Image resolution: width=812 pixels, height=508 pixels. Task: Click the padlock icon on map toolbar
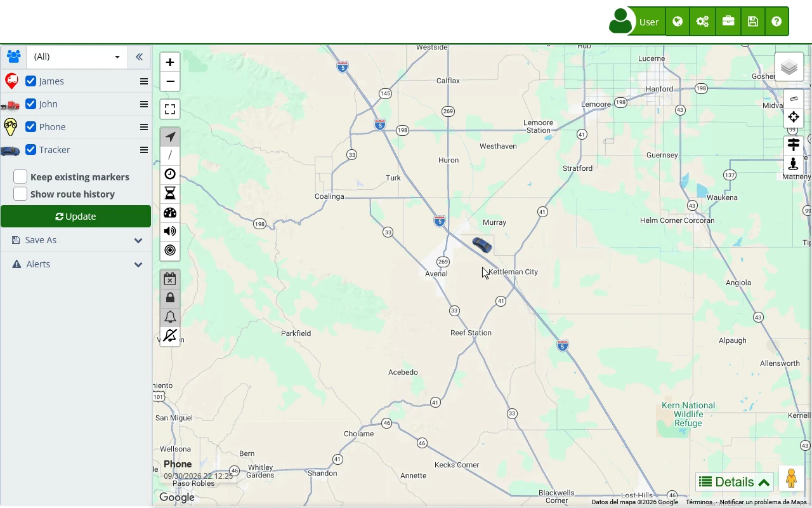pos(170,298)
